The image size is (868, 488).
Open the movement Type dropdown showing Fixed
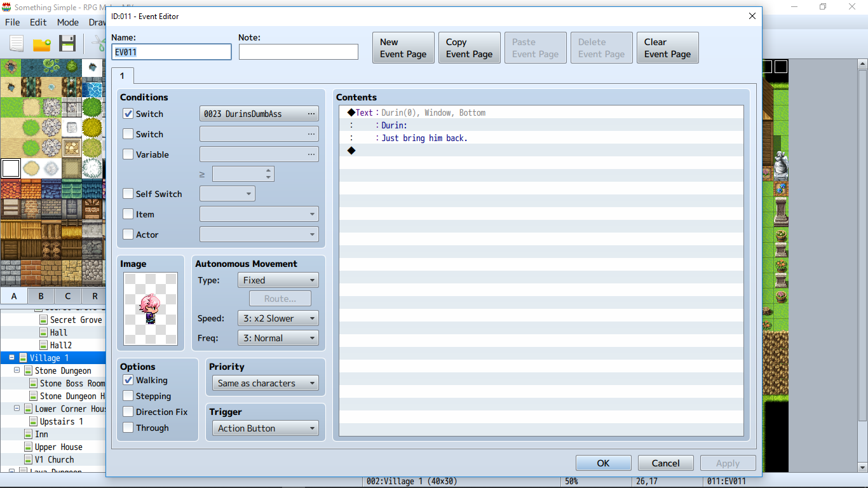click(x=278, y=280)
